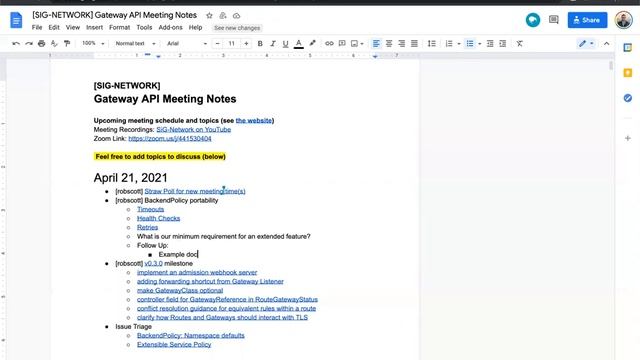Open the View menu
Viewport: 640px width, 360px height.
point(73,27)
